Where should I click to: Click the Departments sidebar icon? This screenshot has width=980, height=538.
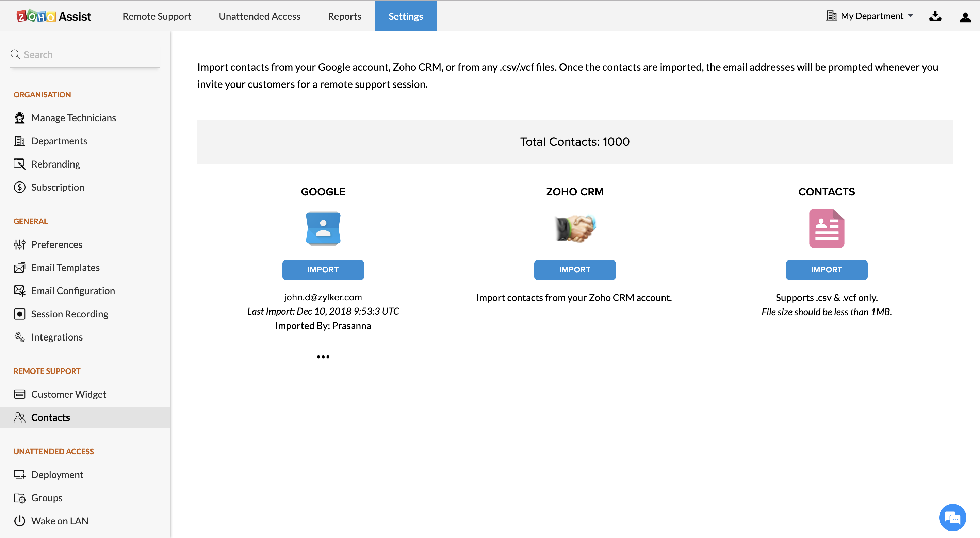pyautogui.click(x=19, y=141)
